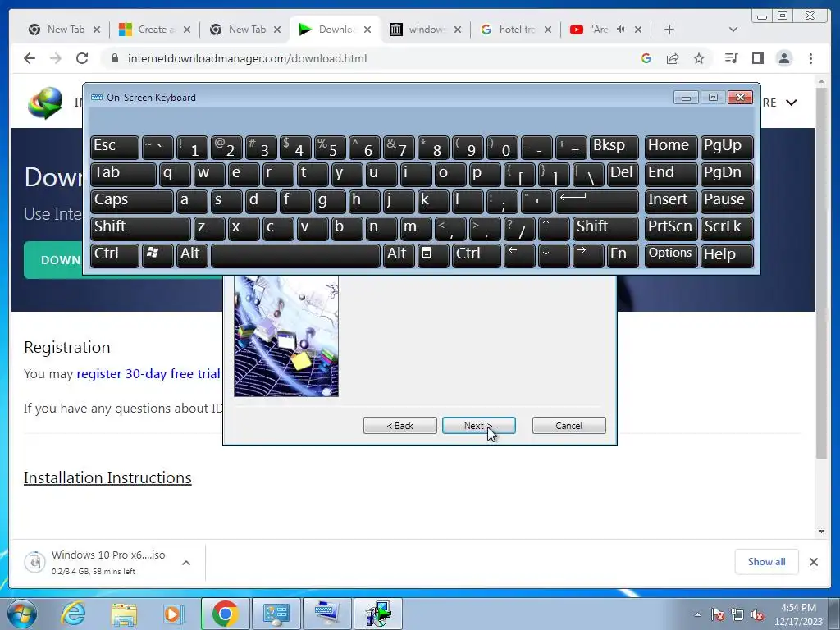Open the register 30-day free trial link

click(x=148, y=373)
